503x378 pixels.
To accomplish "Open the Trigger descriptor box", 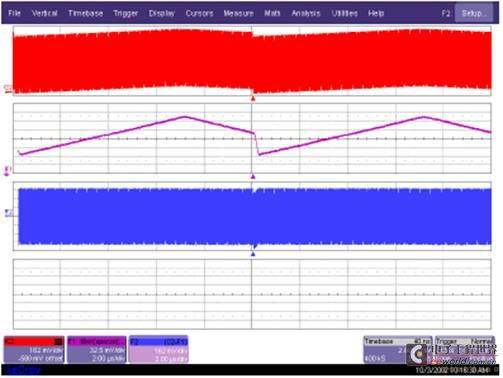I will tap(464, 350).
